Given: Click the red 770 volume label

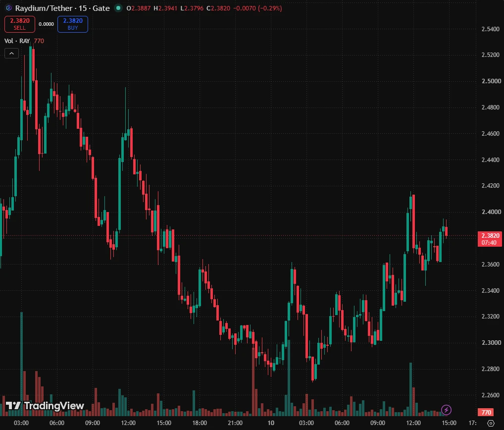Looking at the screenshot, I should point(486,412).
